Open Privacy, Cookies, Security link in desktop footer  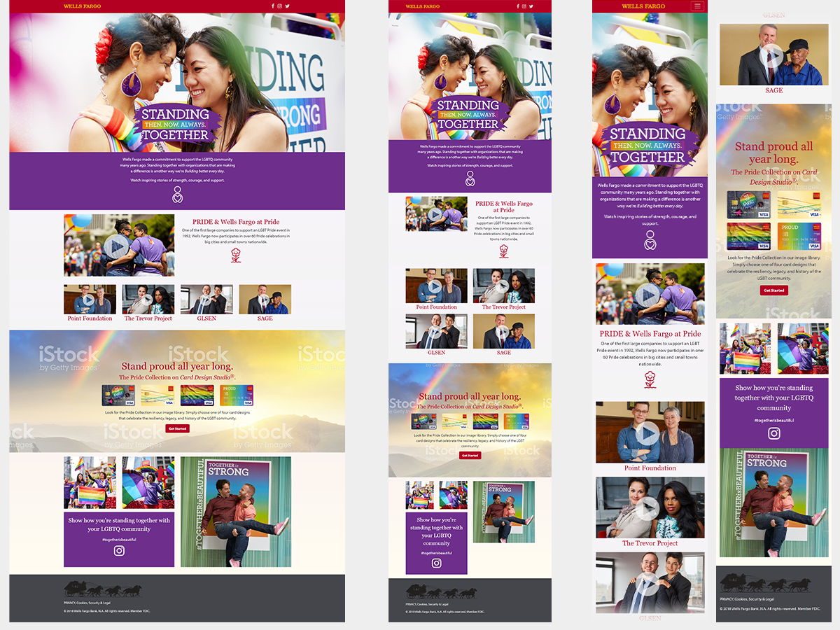tap(87, 603)
